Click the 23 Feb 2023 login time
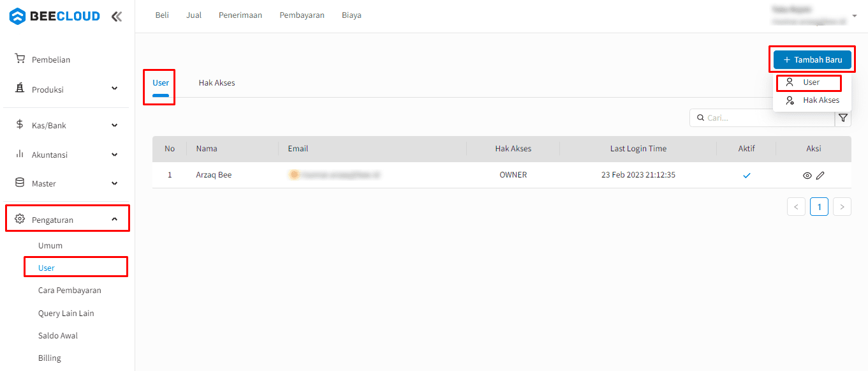This screenshot has width=868, height=371. point(638,175)
